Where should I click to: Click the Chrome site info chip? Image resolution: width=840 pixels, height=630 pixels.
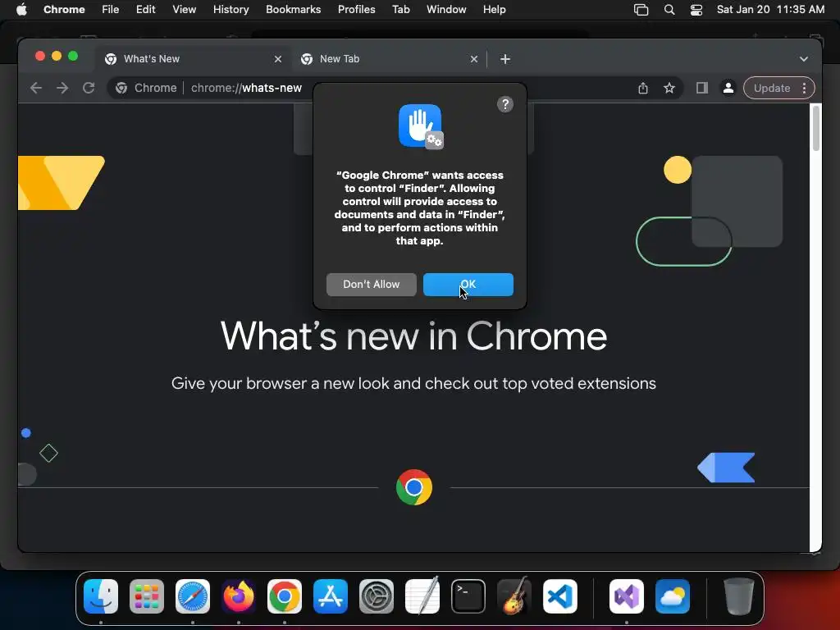[146, 88]
